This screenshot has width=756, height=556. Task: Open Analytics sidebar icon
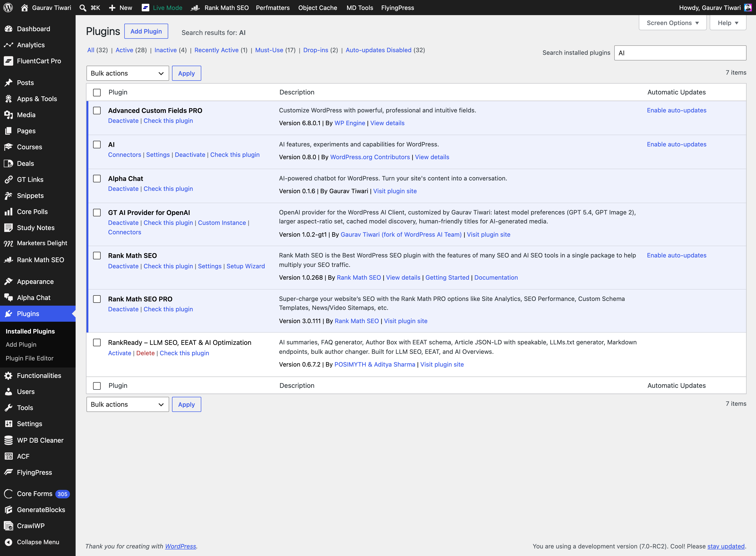pyautogui.click(x=9, y=45)
